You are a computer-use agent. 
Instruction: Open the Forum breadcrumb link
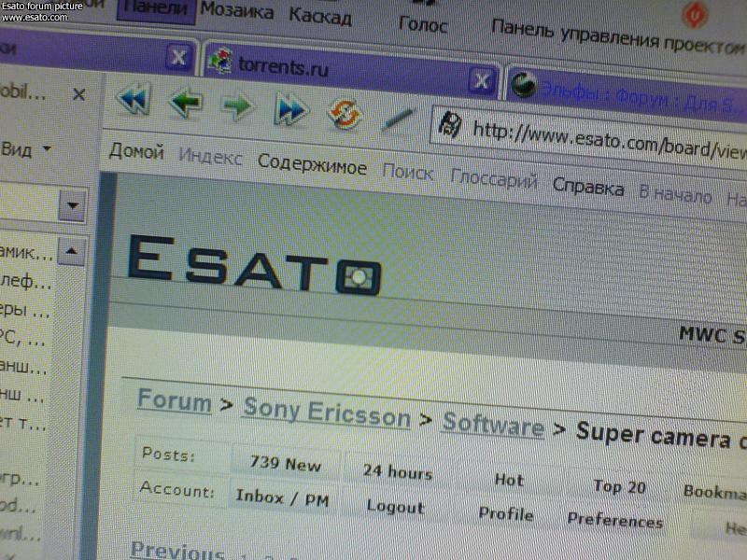(174, 400)
